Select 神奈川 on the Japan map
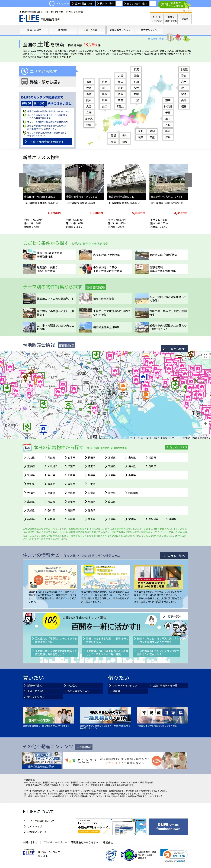The image size is (211, 868). pyautogui.click(x=168, y=106)
